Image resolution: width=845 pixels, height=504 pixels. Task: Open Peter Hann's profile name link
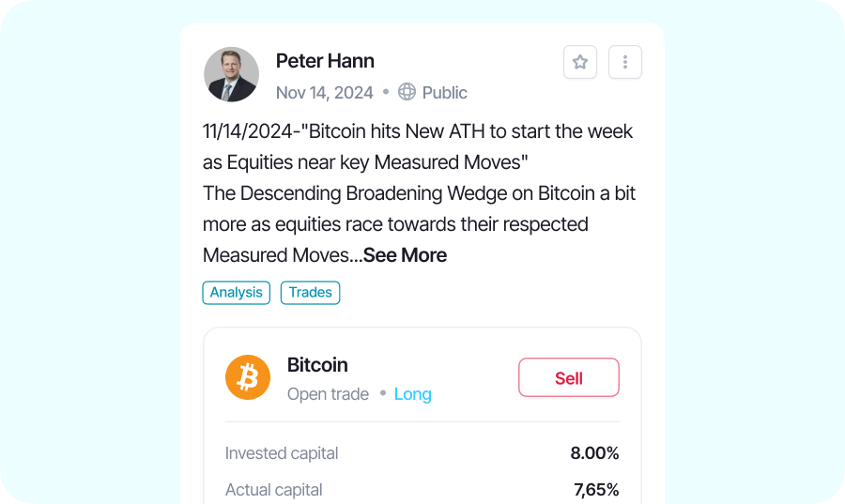(325, 61)
